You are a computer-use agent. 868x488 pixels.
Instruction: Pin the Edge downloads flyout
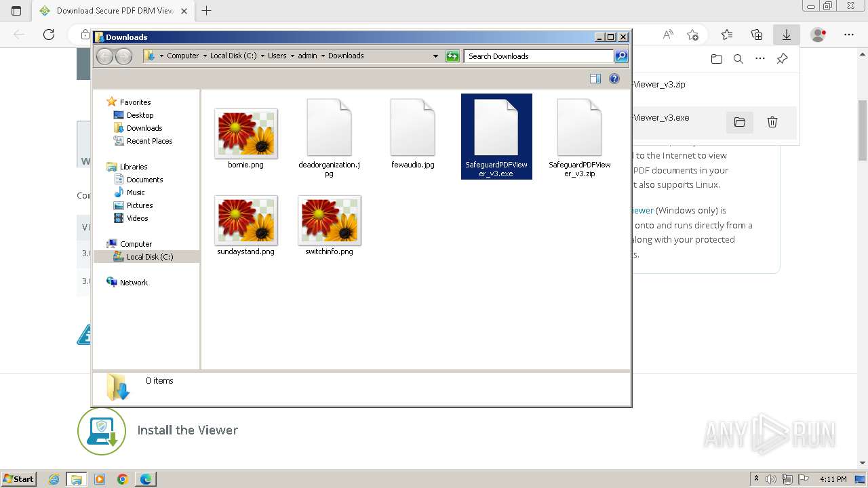[x=782, y=59]
